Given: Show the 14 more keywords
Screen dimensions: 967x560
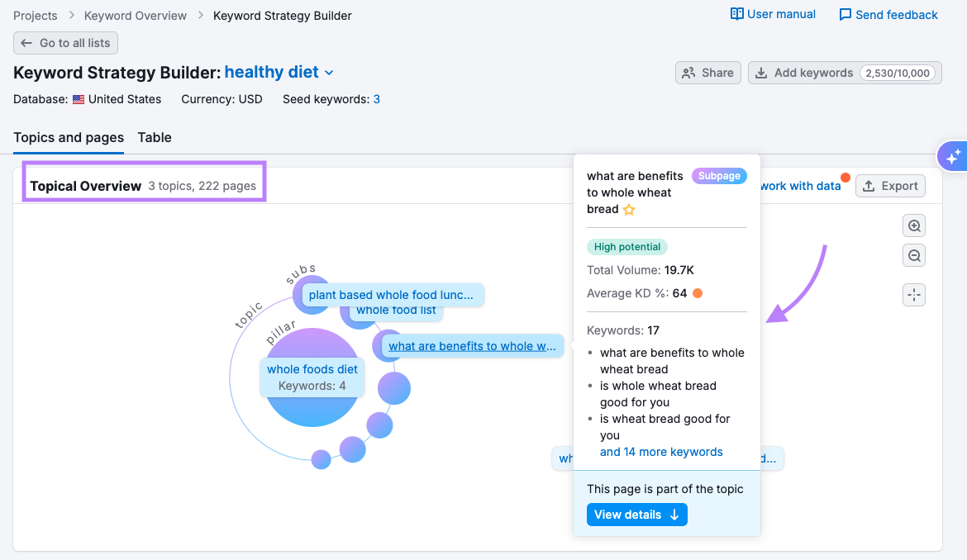Looking at the screenshot, I should pos(661,452).
